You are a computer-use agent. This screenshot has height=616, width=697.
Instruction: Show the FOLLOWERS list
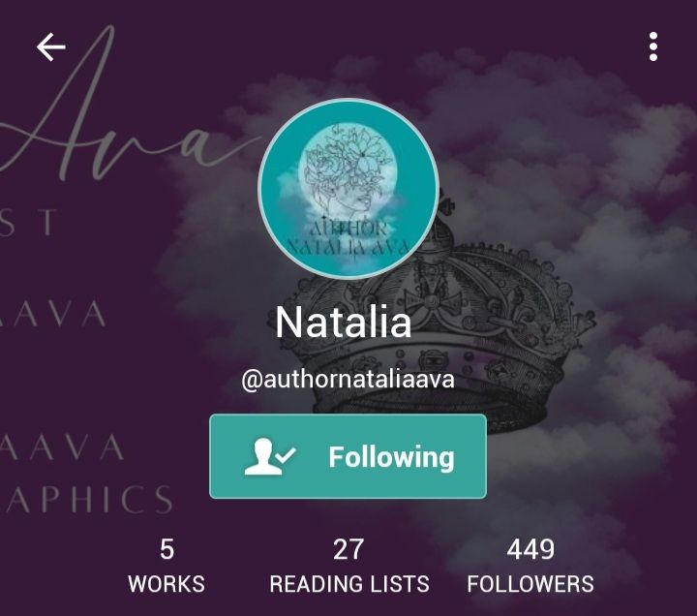click(x=530, y=584)
